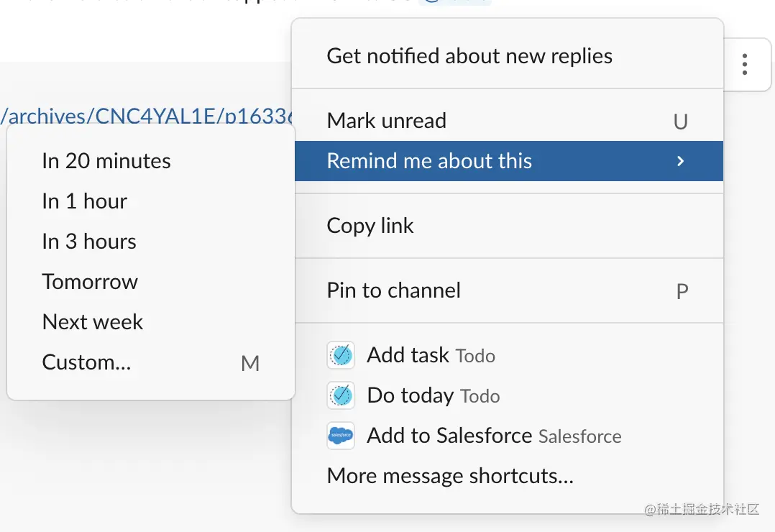Open Custom reminder time options
Screen dimensions: 775x532
pos(86,362)
